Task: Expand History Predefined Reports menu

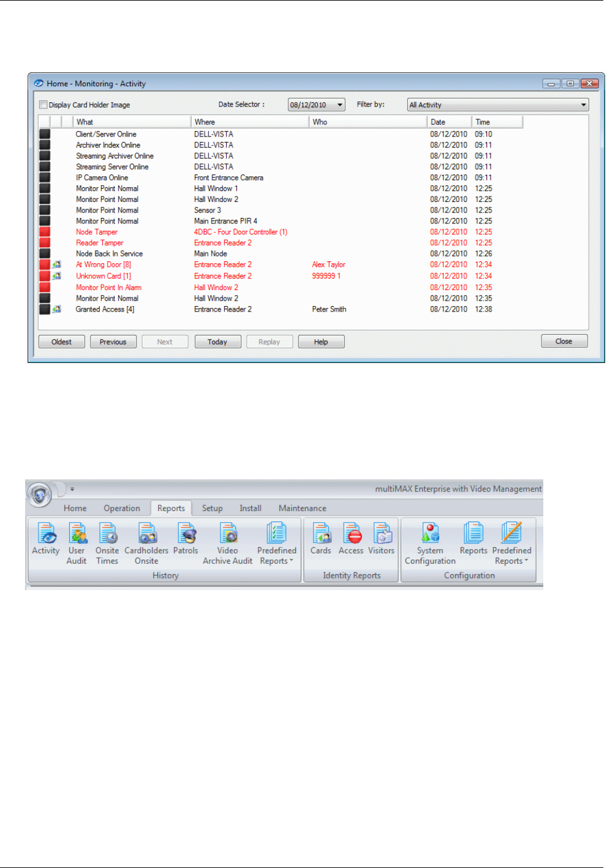Action: point(277,544)
